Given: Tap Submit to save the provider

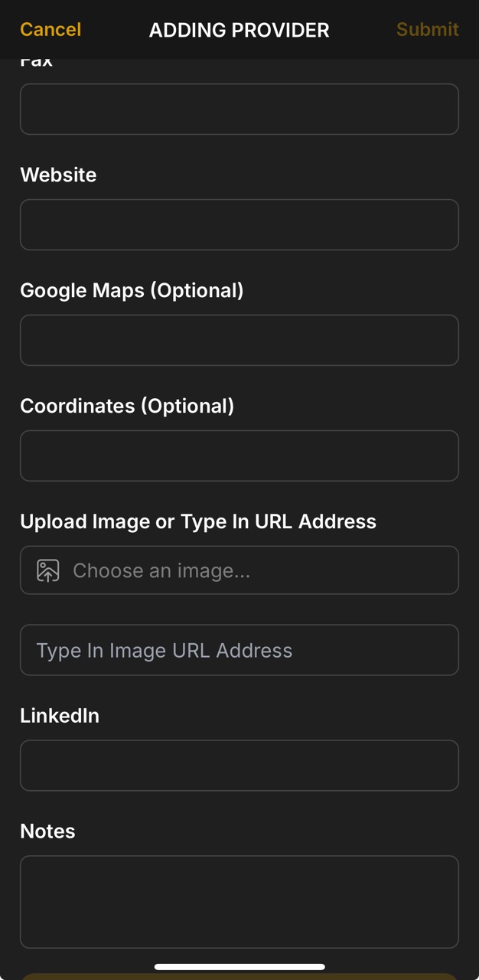Looking at the screenshot, I should pos(427,30).
